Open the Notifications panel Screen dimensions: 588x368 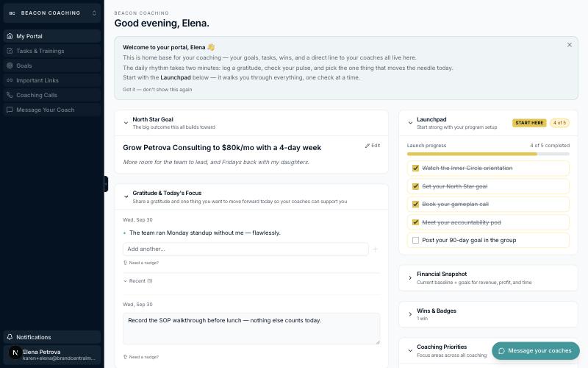tap(52, 337)
